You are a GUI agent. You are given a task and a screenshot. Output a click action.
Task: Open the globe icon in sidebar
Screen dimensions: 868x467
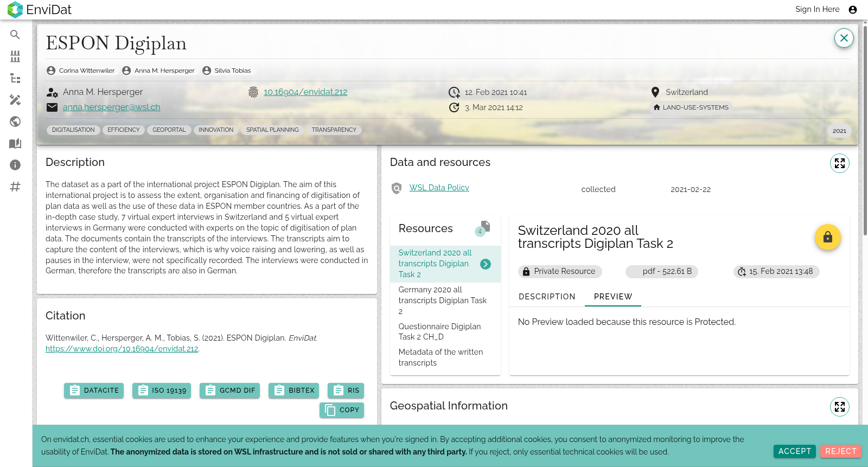tap(15, 121)
